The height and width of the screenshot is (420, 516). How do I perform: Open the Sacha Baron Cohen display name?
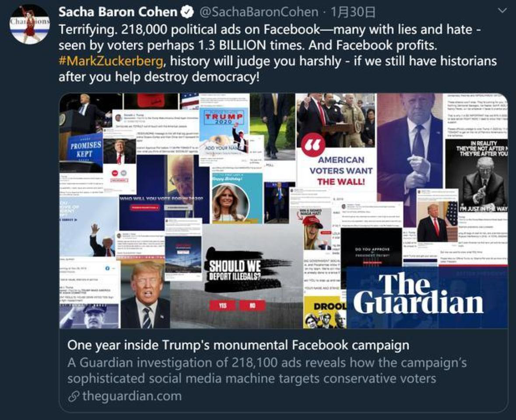118,12
